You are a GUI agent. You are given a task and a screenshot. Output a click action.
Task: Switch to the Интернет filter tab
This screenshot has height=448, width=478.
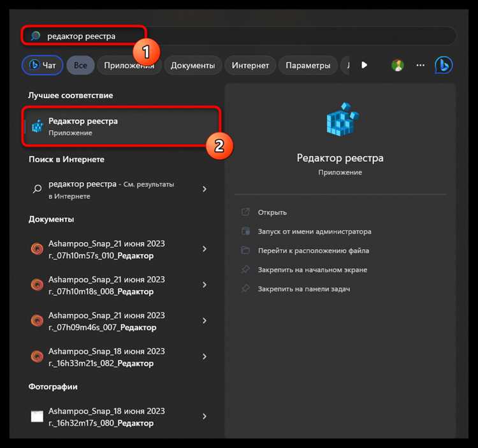click(250, 65)
